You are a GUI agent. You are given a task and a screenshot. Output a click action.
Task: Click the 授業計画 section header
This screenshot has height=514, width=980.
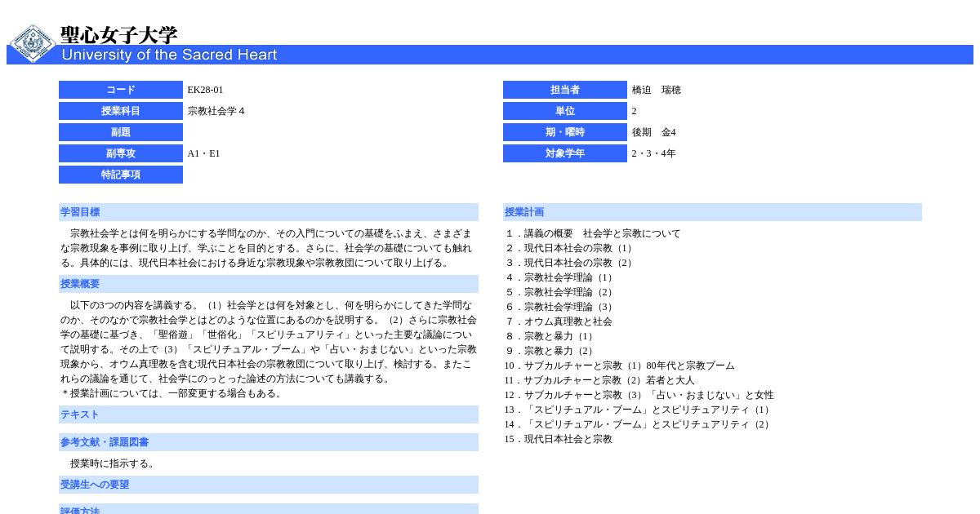pyautogui.click(x=712, y=212)
